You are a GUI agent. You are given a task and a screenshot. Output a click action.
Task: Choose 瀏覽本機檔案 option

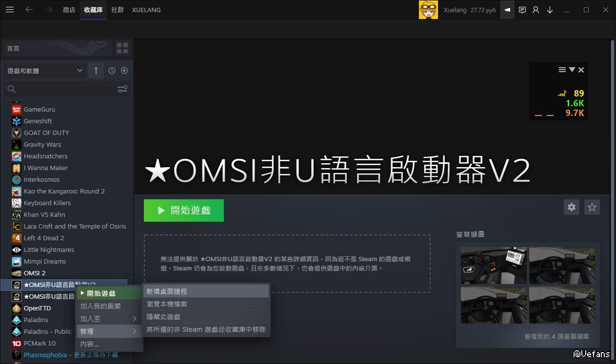pyautogui.click(x=206, y=304)
